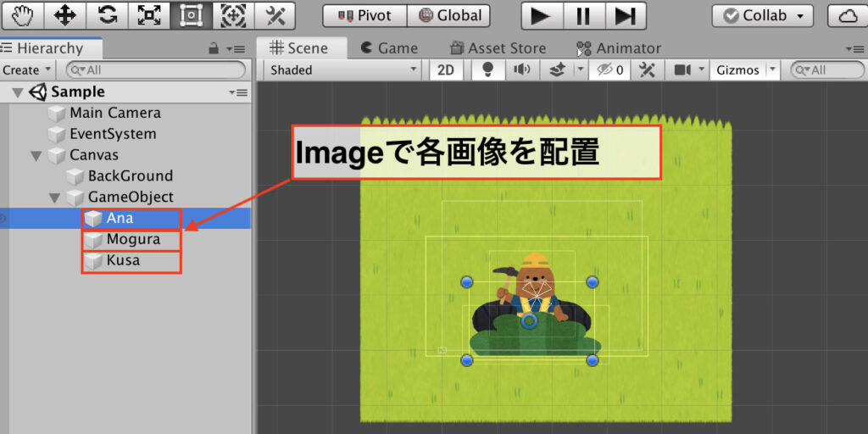Toggle Pivot handle position
The height and width of the screenshot is (434, 868).
[364, 16]
